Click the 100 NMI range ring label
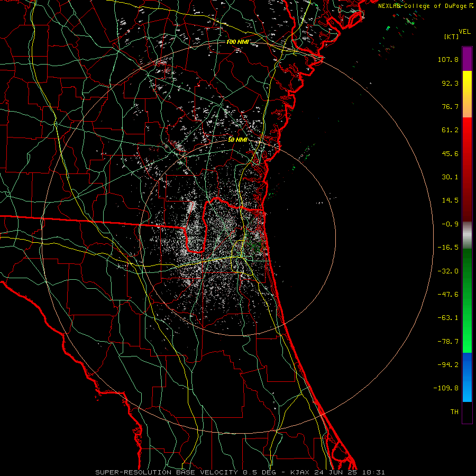The width and height of the screenshot is (476, 476). [237, 42]
